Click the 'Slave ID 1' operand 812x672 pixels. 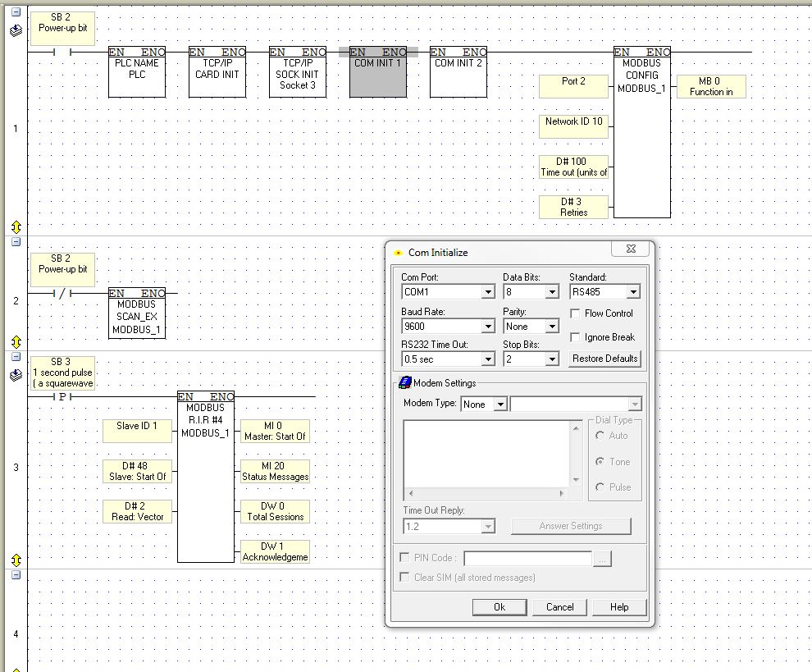click(137, 431)
